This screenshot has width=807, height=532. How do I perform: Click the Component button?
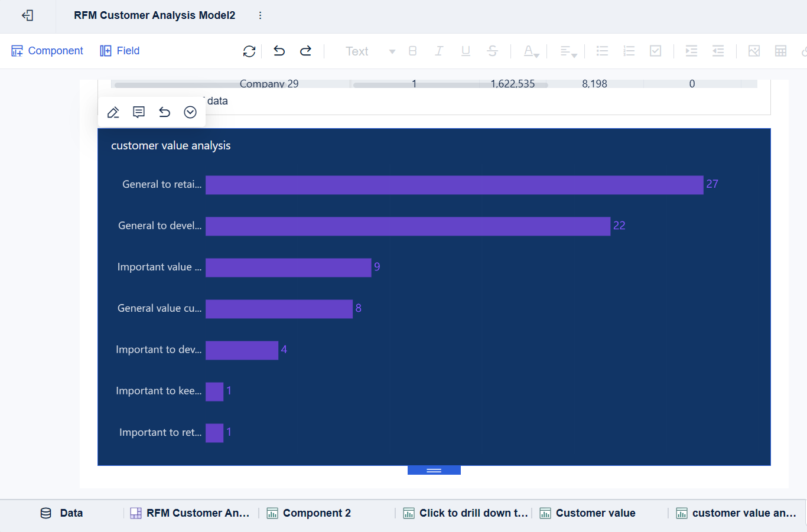click(x=47, y=51)
